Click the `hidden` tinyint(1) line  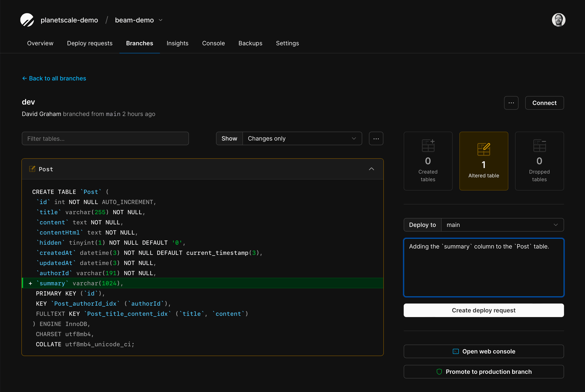point(111,243)
